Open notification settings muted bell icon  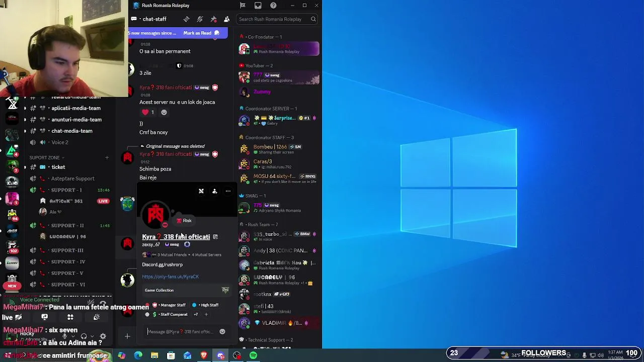[x=200, y=19]
